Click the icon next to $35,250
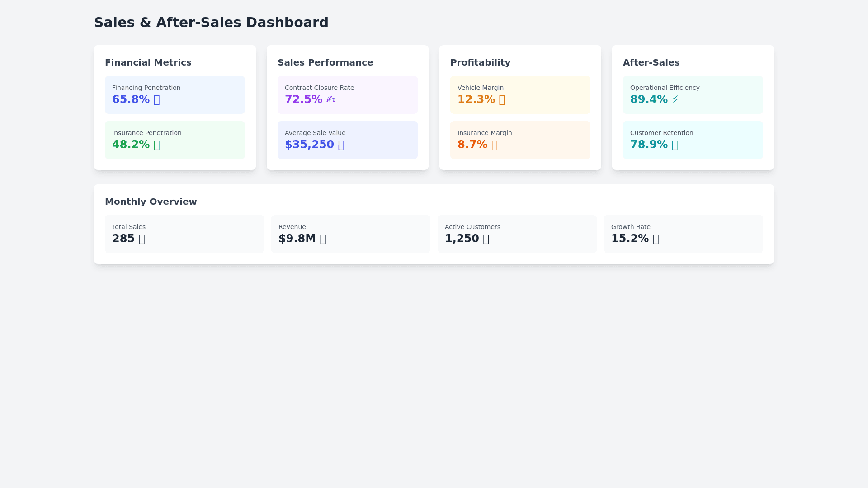 pos(341,145)
